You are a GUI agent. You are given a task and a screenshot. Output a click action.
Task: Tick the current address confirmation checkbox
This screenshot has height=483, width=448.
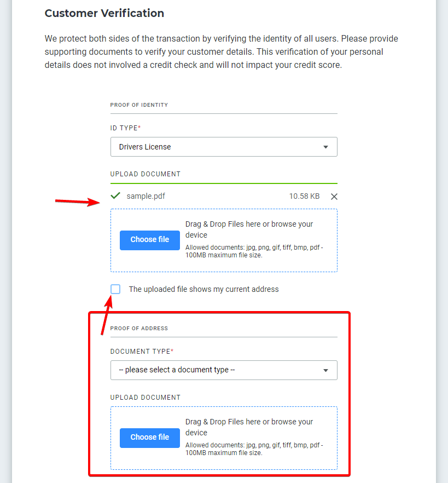pos(115,289)
